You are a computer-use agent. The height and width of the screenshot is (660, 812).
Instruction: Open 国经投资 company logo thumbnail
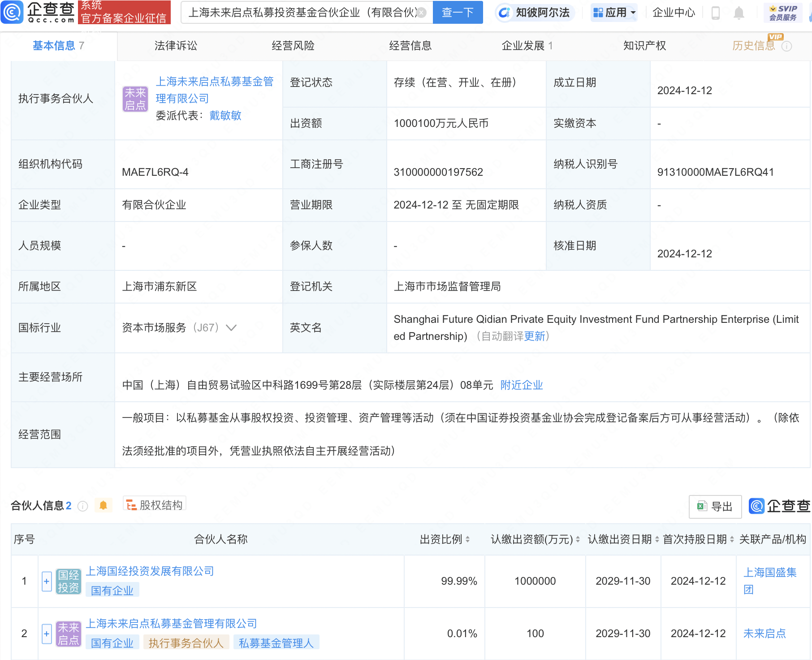[69, 581]
